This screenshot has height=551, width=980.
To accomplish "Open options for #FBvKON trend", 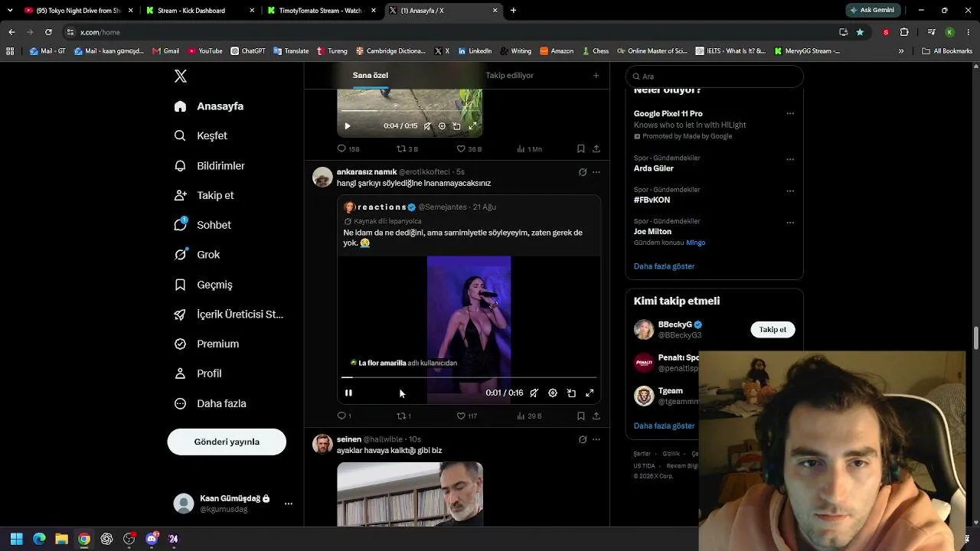I will 790,191.
